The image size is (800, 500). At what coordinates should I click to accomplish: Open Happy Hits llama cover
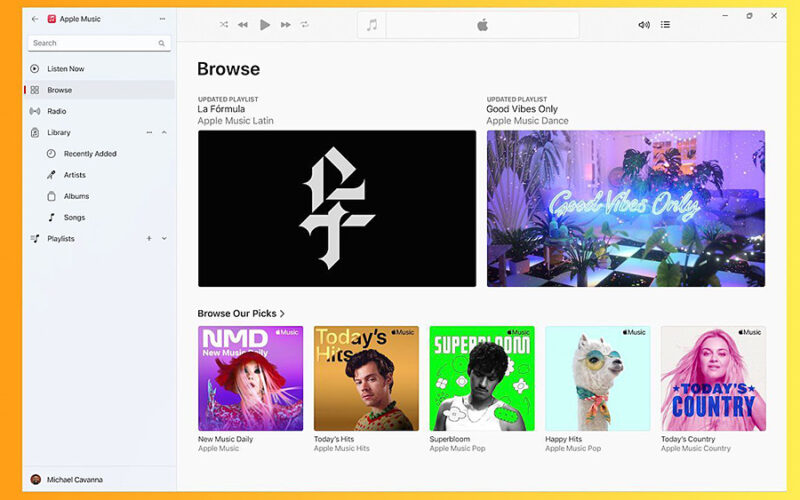(598, 379)
